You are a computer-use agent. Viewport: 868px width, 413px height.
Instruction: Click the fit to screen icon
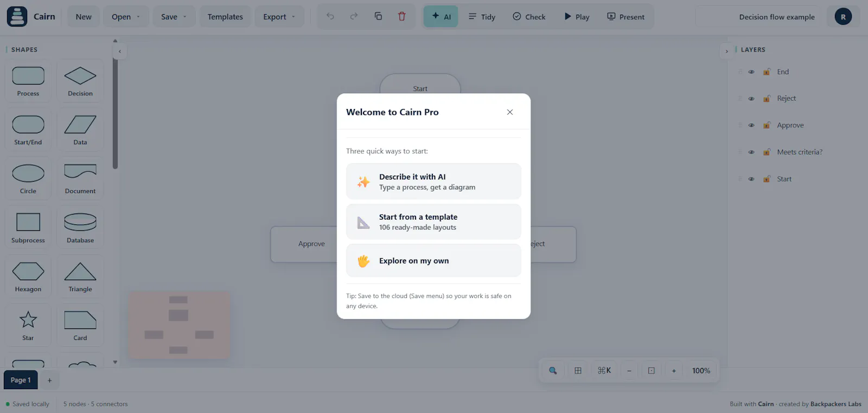(x=652, y=371)
